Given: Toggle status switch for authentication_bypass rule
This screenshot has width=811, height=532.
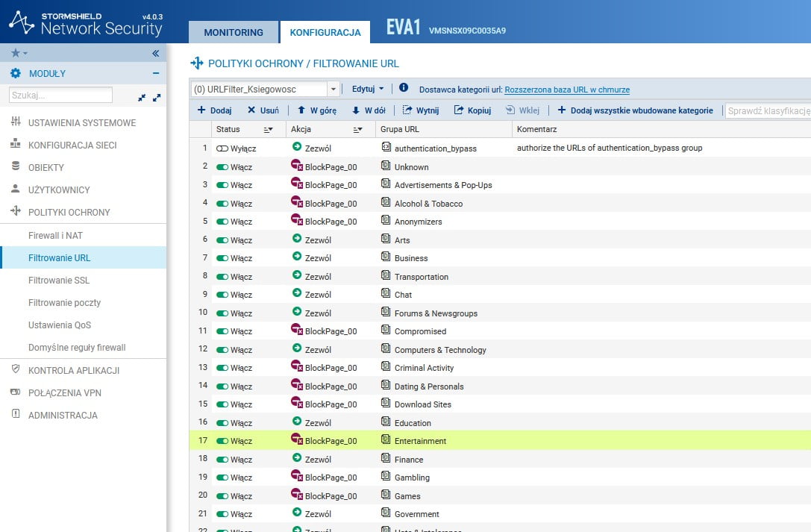Looking at the screenshot, I should [222, 148].
